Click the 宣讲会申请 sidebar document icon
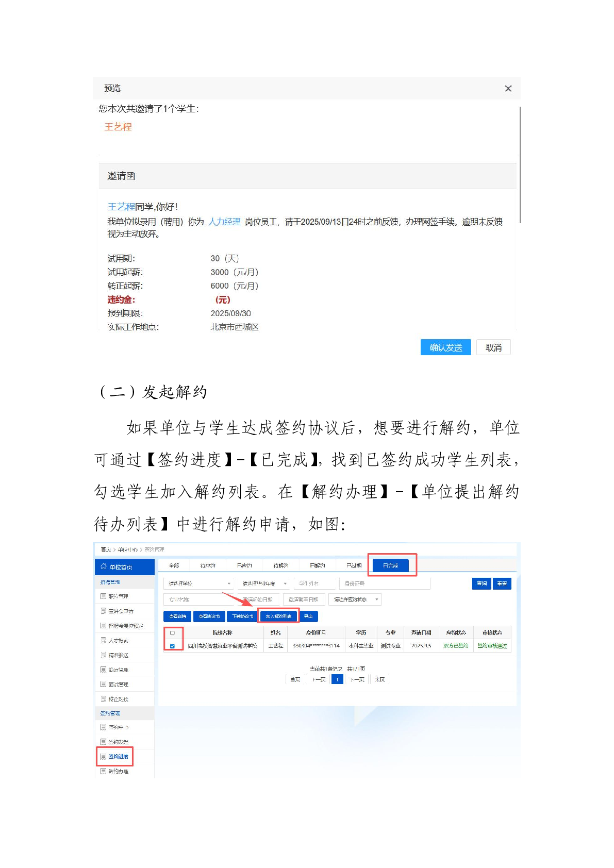This screenshot has width=614, height=868. [x=104, y=611]
